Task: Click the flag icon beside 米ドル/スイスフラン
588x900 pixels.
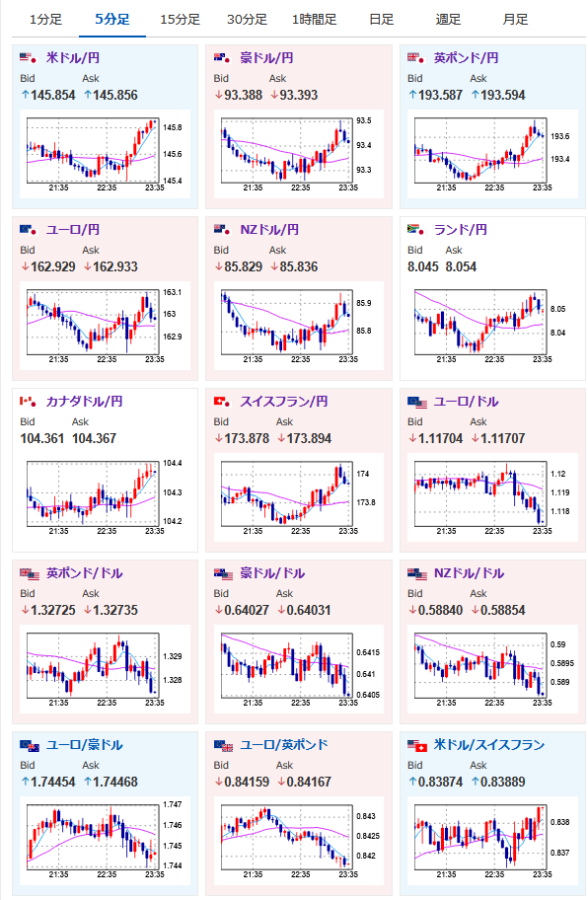Action: click(x=417, y=746)
